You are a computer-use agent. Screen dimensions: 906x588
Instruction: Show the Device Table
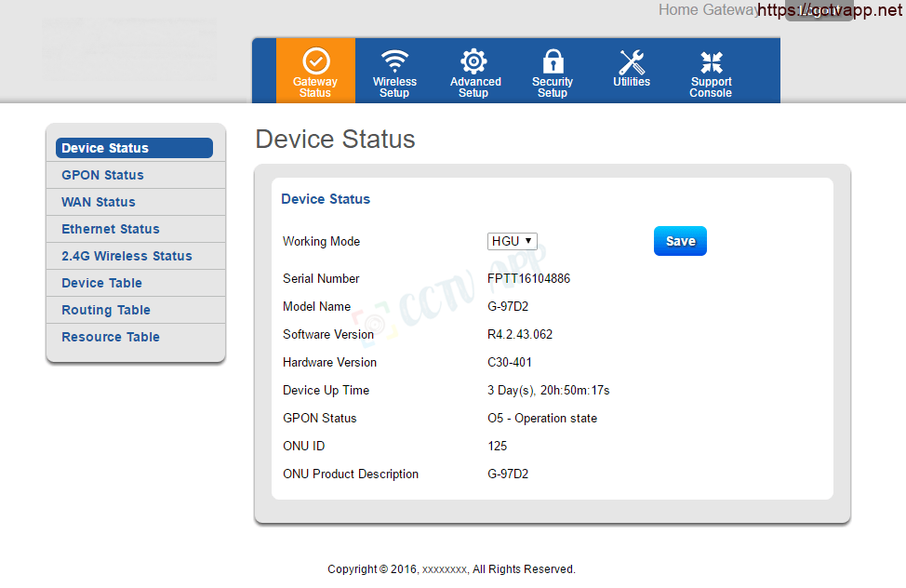(102, 283)
